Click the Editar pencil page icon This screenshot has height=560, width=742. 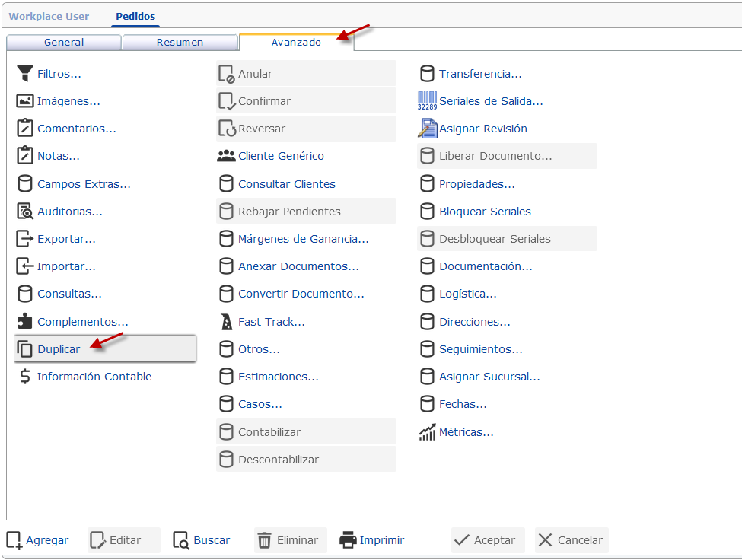(98, 539)
